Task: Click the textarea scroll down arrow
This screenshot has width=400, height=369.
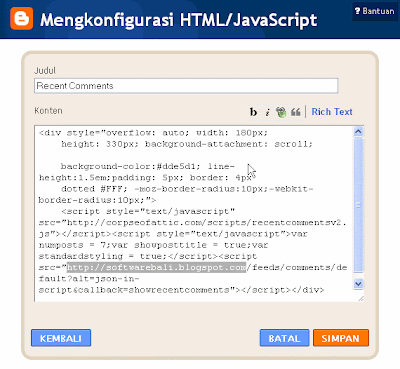Action: coord(358,284)
